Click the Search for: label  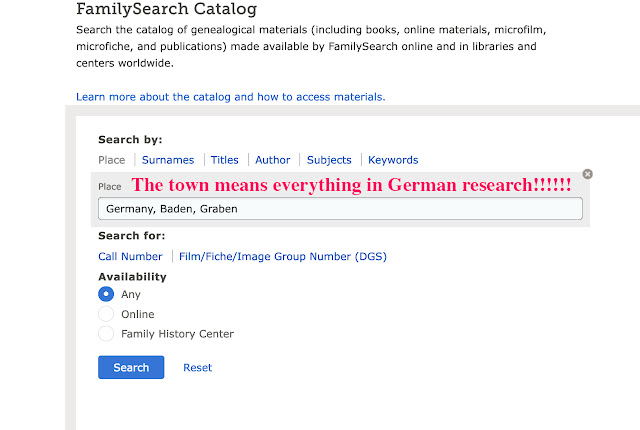131,236
